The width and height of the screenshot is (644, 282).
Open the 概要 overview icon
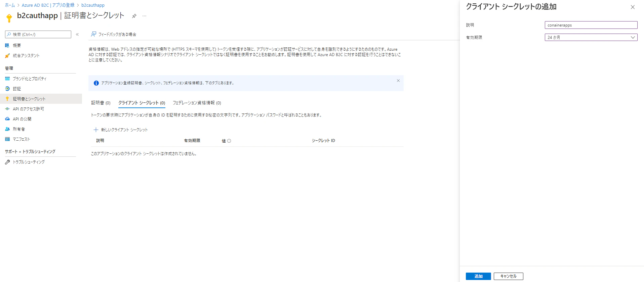click(x=7, y=45)
